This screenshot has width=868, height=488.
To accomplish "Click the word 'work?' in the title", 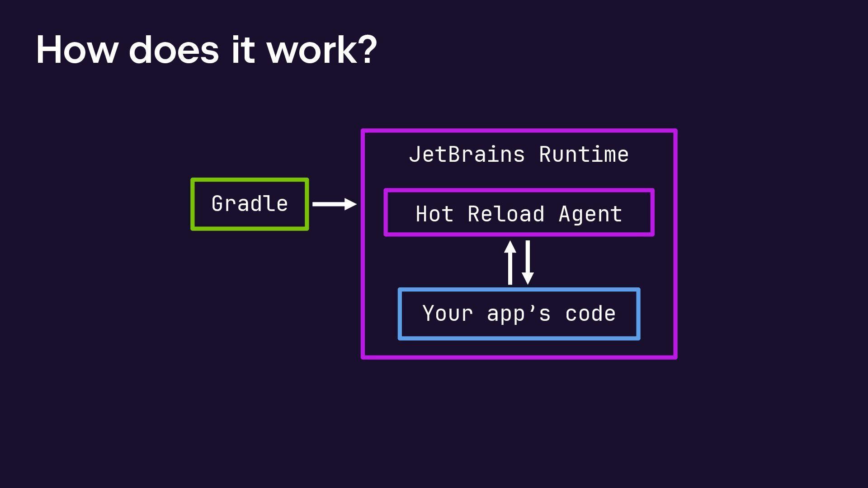I will (322, 50).
